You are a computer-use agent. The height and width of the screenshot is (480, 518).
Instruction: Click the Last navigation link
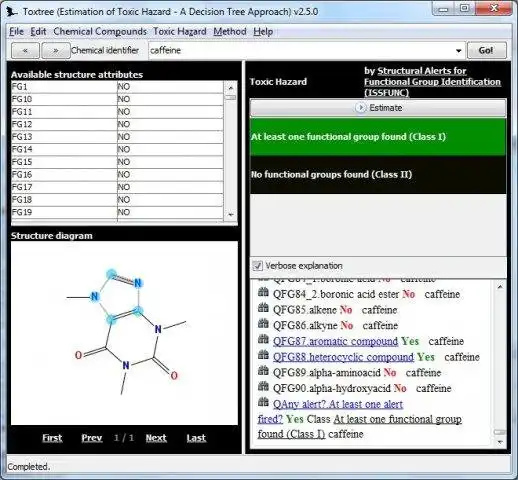[x=196, y=438]
